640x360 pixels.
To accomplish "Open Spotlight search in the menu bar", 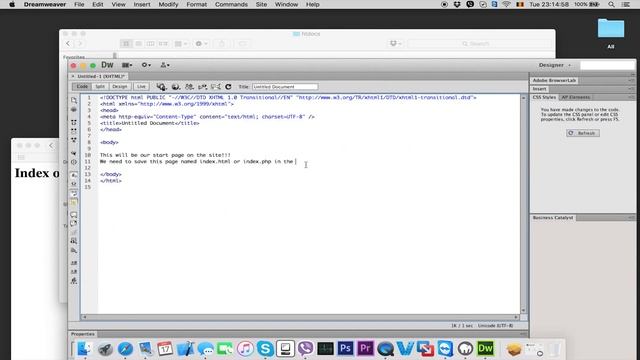I will pos(611,4).
